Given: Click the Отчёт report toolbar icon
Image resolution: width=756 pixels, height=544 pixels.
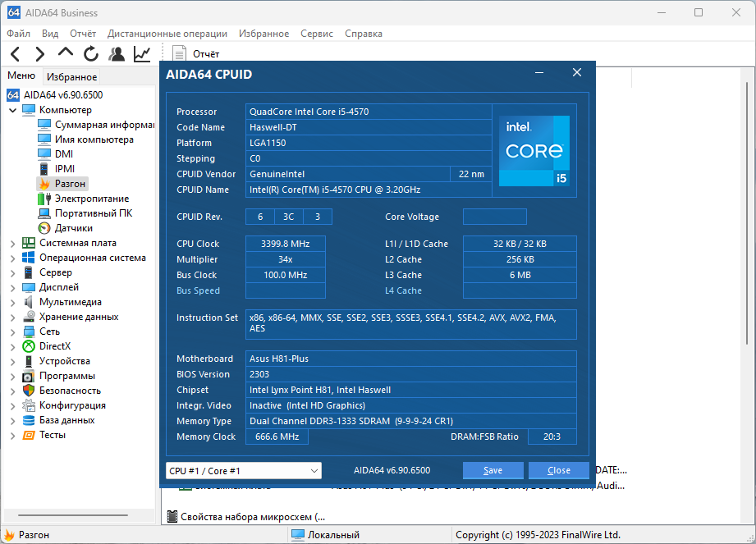Looking at the screenshot, I should tap(180, 54).
